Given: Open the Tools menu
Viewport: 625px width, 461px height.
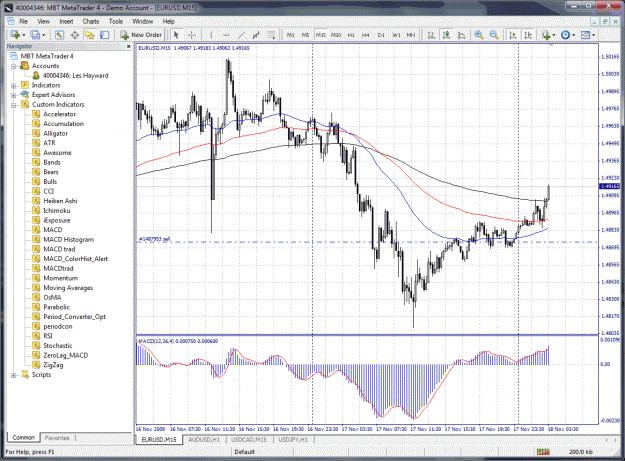Looking at the screenshot, I should 116,22.
